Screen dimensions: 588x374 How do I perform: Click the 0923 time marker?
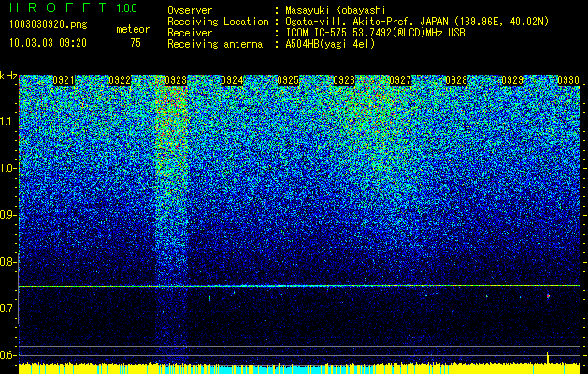tap(176, 80)
